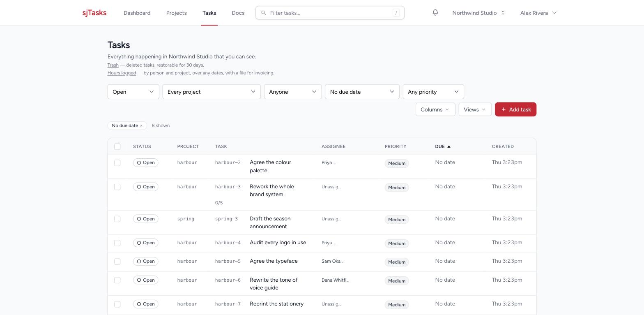Go to the Dashboard tab
The width and height of the screenshot is (644, 315).
tap(137, 13)
